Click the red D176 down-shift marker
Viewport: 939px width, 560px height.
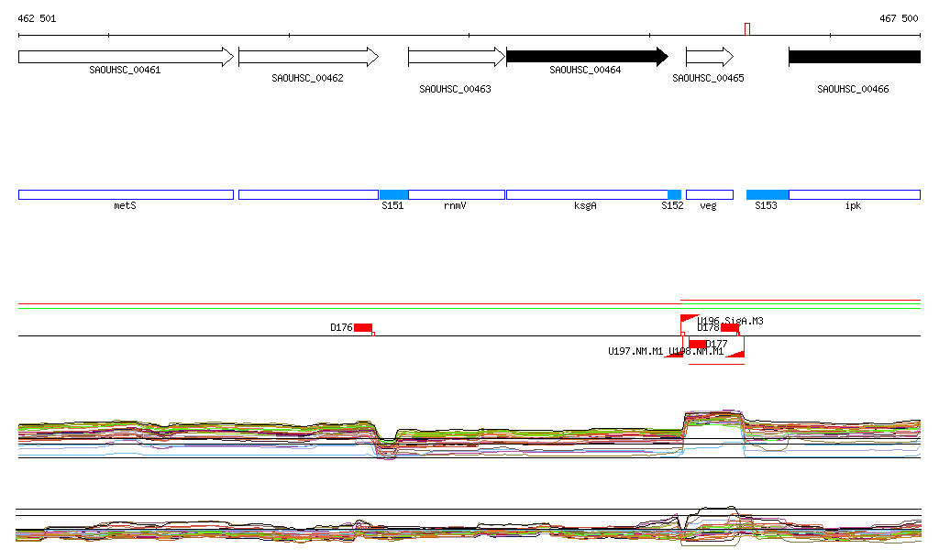363,327
